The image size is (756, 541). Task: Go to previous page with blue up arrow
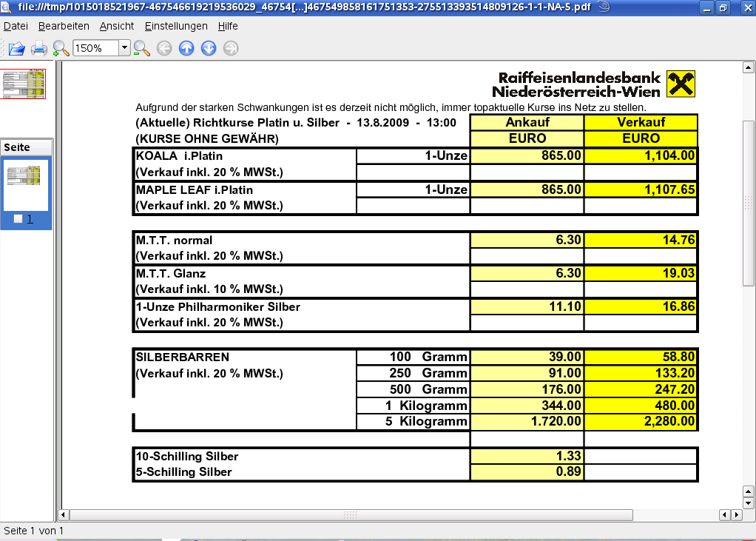click(x=186, y=48)
